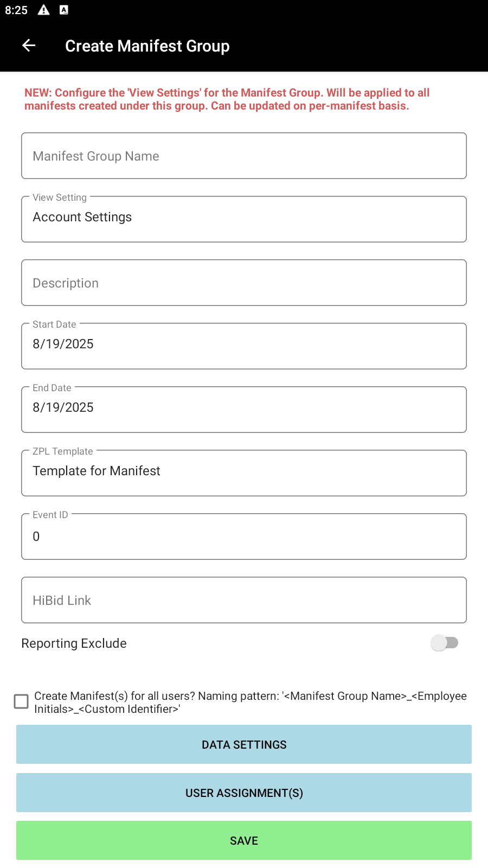488x868 pixels.
Task: Open the End Date picker
Action: click(244, 410)
